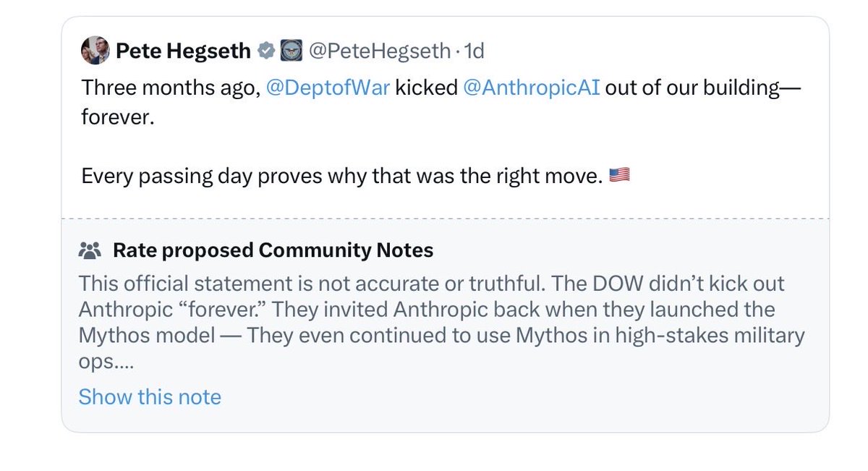Click the Community Notes people icon

[x=90, y=251]
